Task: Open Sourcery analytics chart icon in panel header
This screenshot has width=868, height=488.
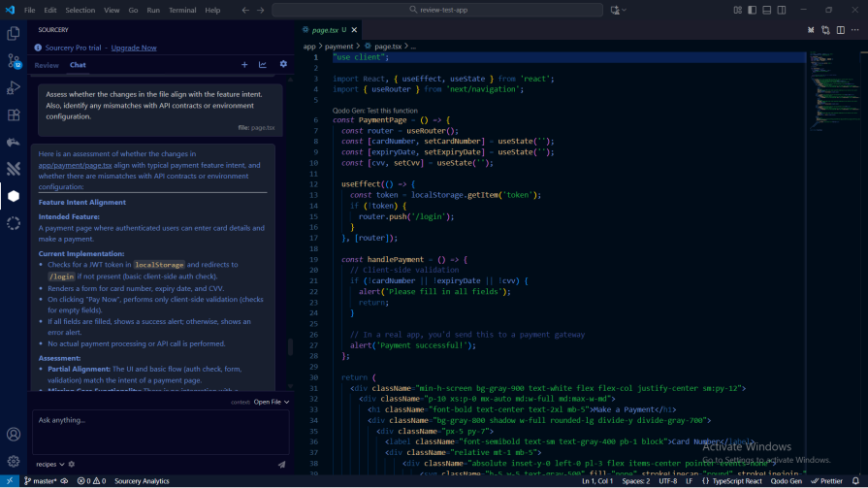Action: point(263,65)
